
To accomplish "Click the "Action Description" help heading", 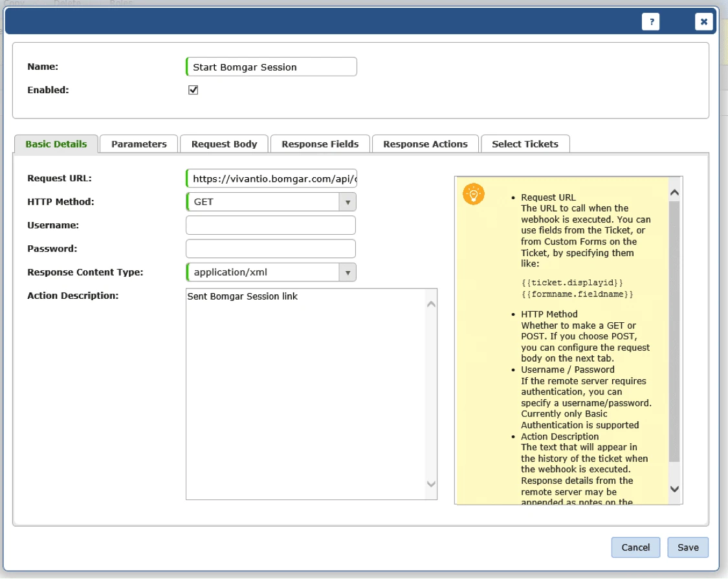I will 560,437.
